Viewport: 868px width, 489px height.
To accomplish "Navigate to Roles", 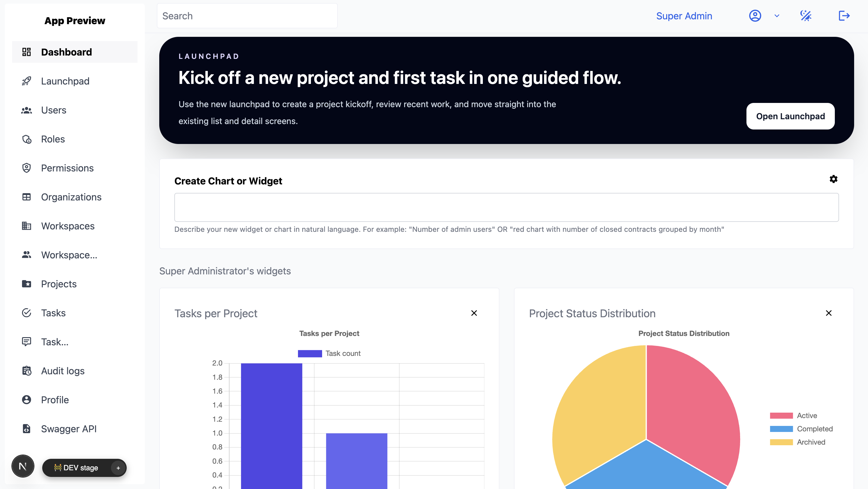I will pyautogui.click(x=75, y=139).
